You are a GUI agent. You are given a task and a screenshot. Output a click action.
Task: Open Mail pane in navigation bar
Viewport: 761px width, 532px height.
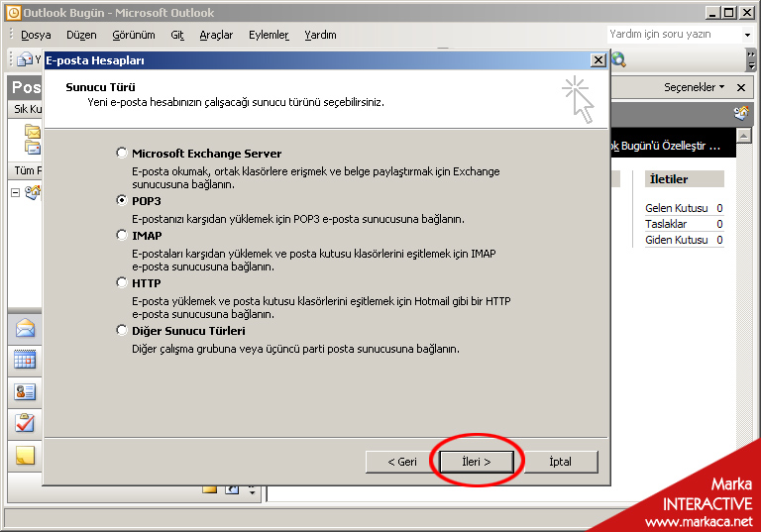25,329
